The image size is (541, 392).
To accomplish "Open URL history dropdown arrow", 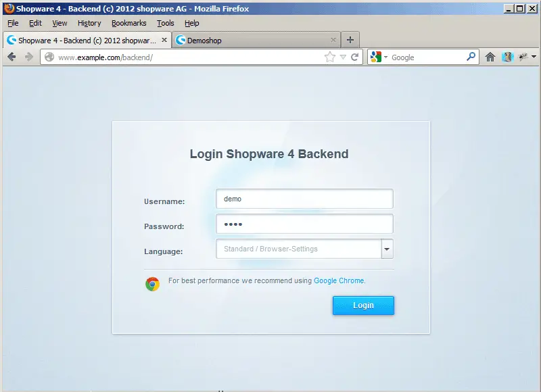I will tap(343, 57).
